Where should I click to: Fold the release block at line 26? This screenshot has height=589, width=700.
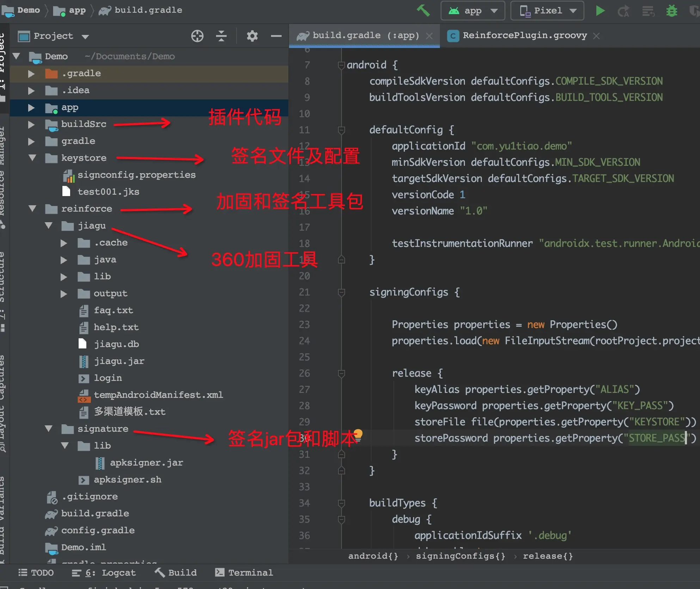[341, 374]
